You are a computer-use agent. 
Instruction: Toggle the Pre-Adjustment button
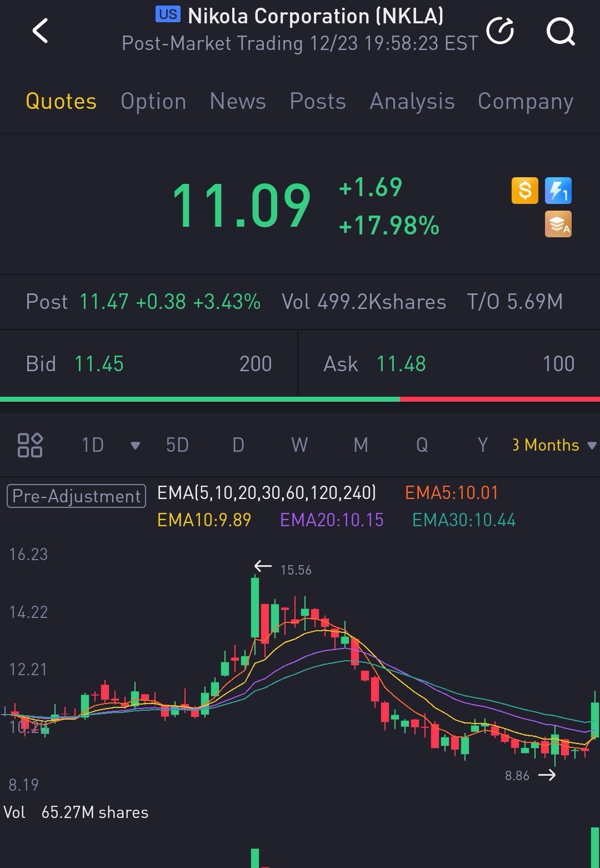pyautogui.click(x=76, y=496)
